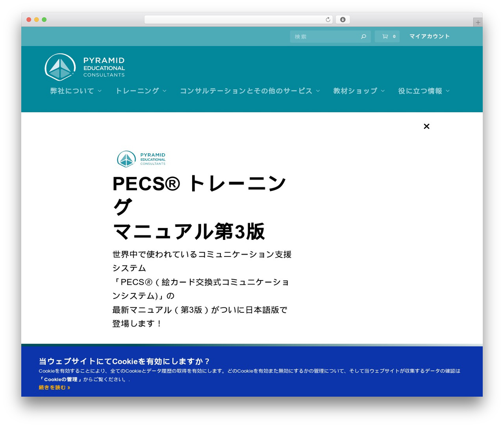Image resolution: width=504 pixels, height=427 pixels.
Task: Open the 役に立つ情報 dropdown
Action: 424,91
